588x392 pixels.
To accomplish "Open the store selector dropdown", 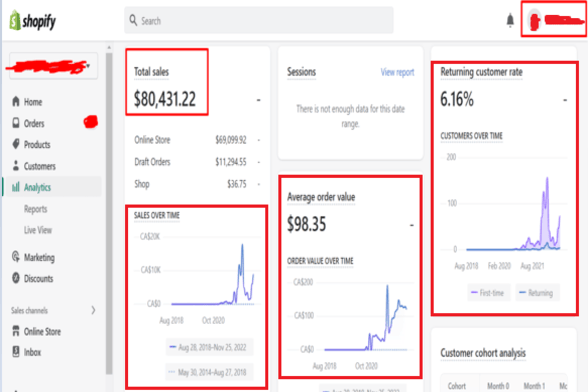I will point(53,66).
